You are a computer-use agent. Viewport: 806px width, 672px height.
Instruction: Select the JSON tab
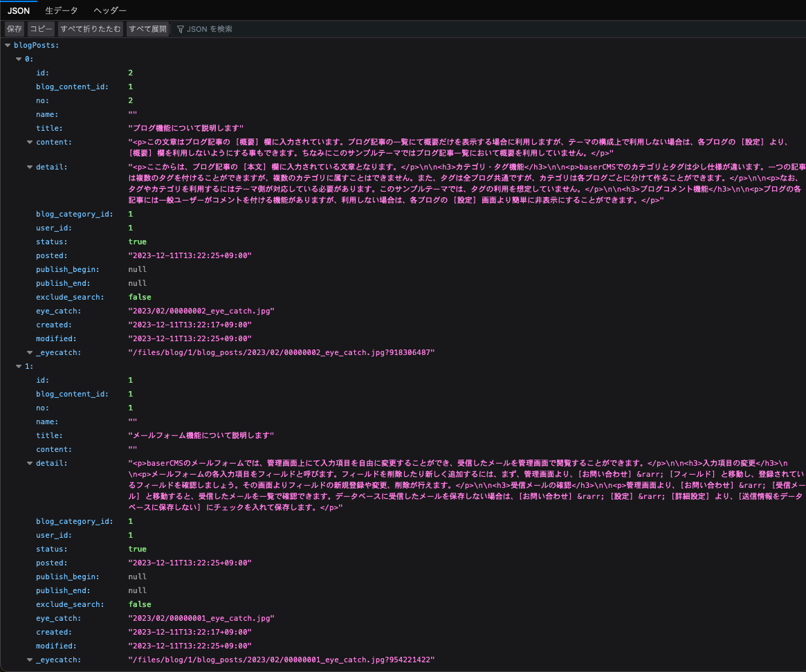[19, 10]
